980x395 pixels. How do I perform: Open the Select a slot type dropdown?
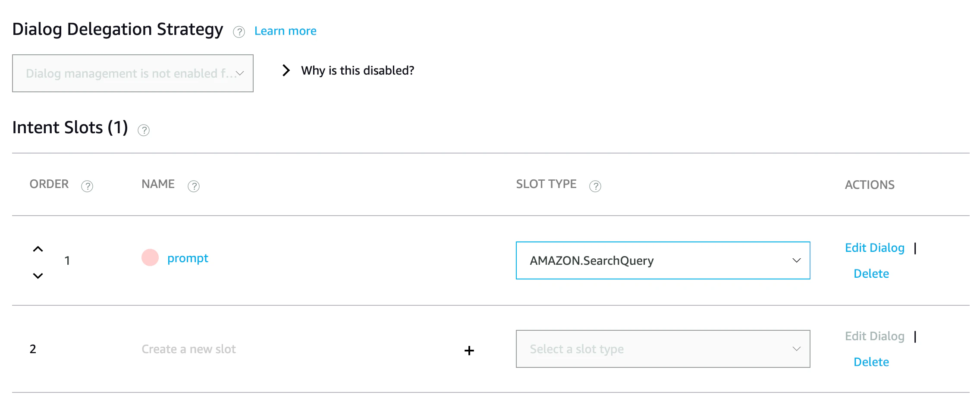pyautogui.click(x=663, y=349)
